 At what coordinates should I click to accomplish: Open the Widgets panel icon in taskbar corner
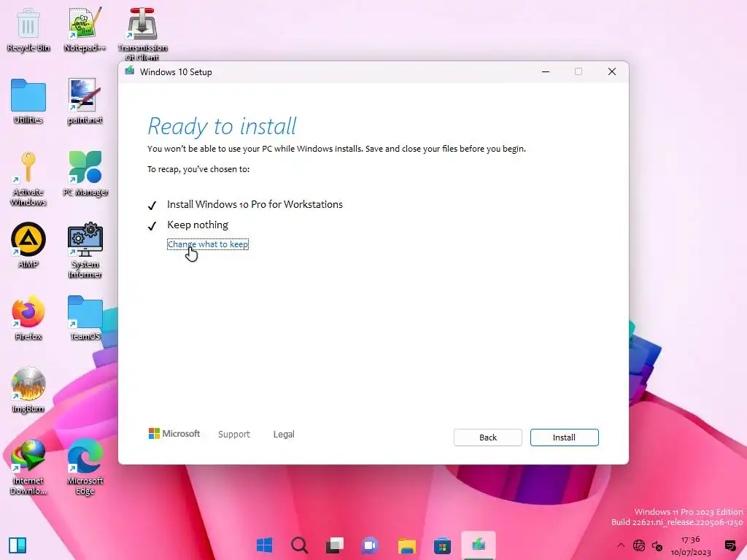tap(18, 545)
